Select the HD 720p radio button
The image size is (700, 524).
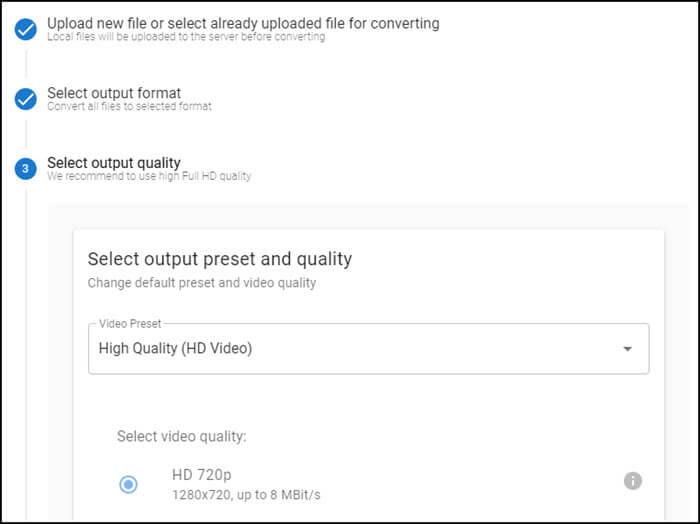click(x=128, y=484)
